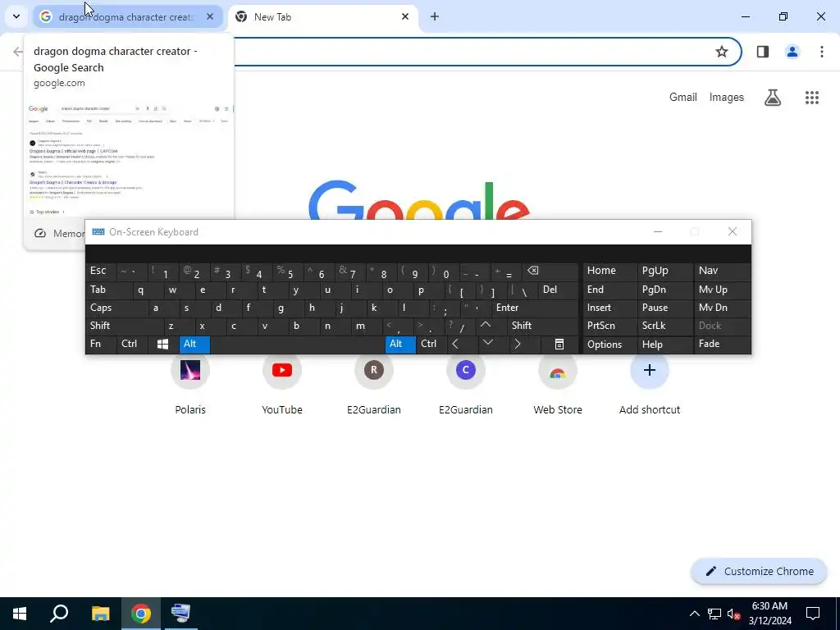This screenshot has width=840, height=630.
Task: Bookmark this page with the star icon
Action: (x=722, y=52)
